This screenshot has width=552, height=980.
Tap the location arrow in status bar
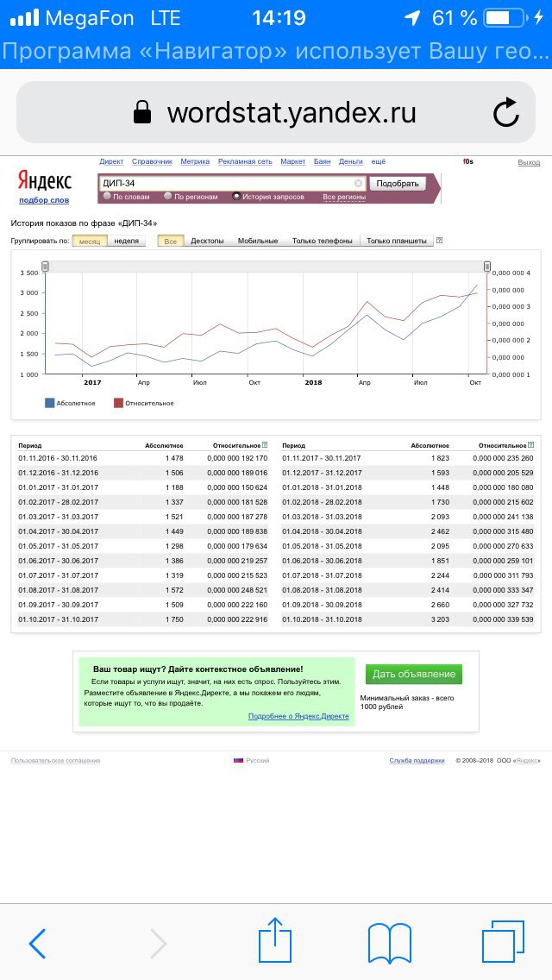click(412, 18)
